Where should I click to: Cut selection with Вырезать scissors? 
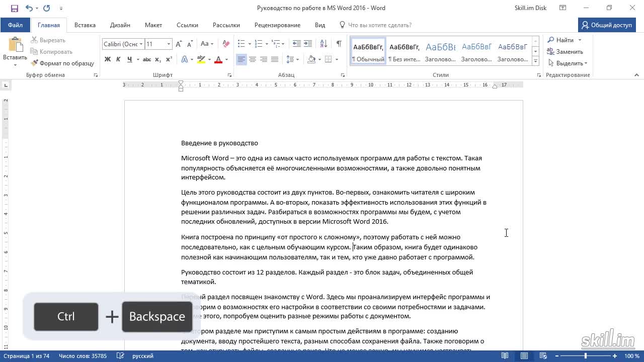[x=48, y=40]
